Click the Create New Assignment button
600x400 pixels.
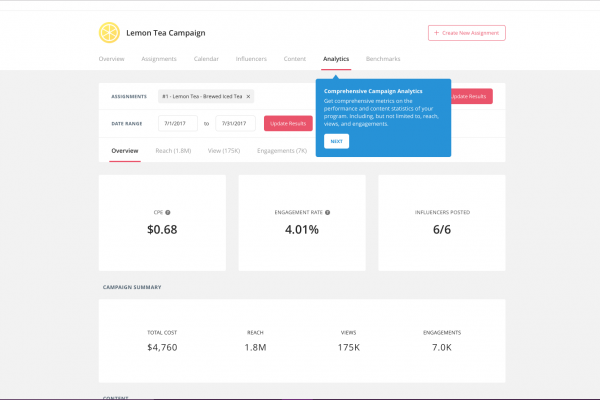tap(467, 33)
